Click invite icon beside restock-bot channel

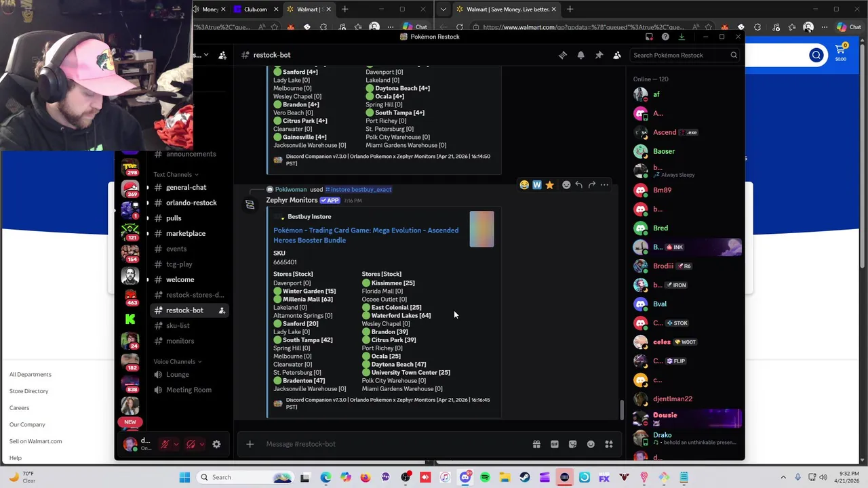tap(222, 310)
